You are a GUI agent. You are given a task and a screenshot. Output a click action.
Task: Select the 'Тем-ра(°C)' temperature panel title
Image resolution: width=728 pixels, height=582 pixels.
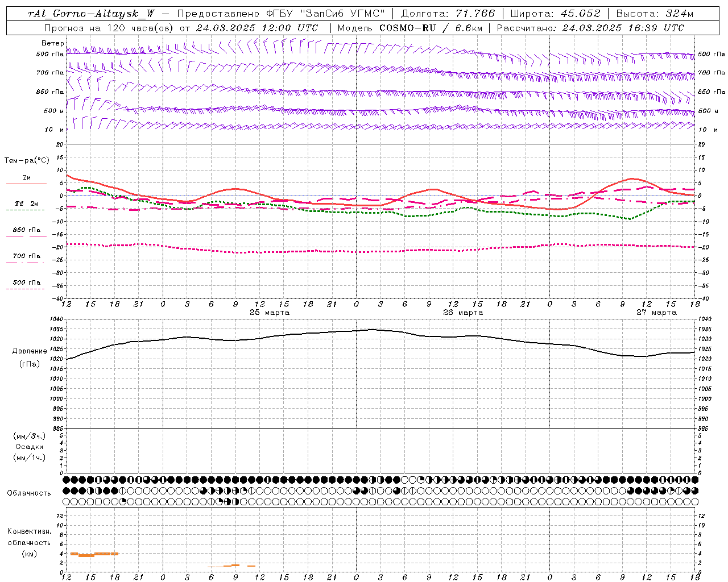[27, 161]
